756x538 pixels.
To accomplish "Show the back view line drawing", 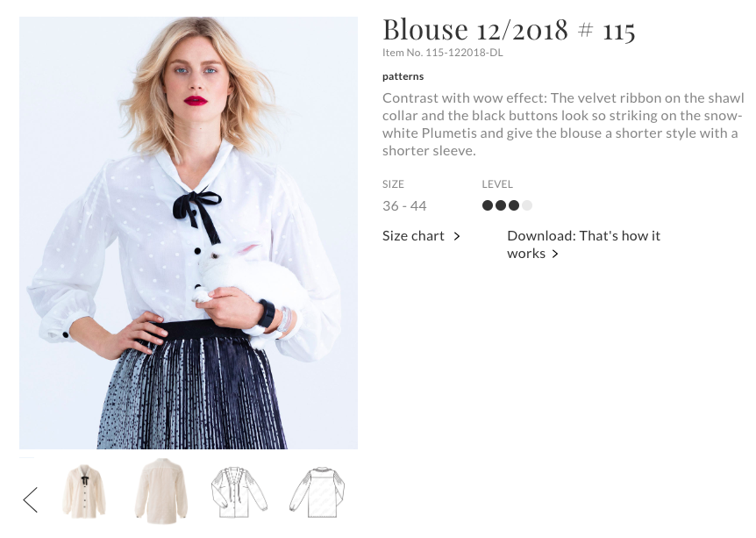I will [317, 491].
